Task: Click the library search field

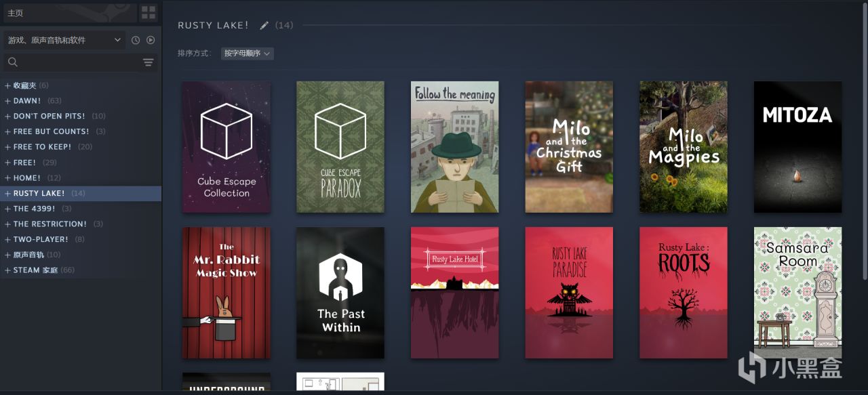Action: (80, 62)
